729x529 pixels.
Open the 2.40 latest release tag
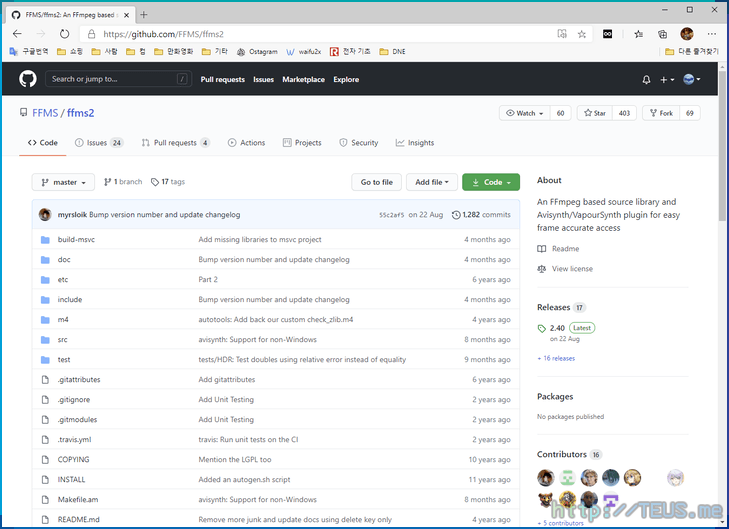click(x=557, y=328)
